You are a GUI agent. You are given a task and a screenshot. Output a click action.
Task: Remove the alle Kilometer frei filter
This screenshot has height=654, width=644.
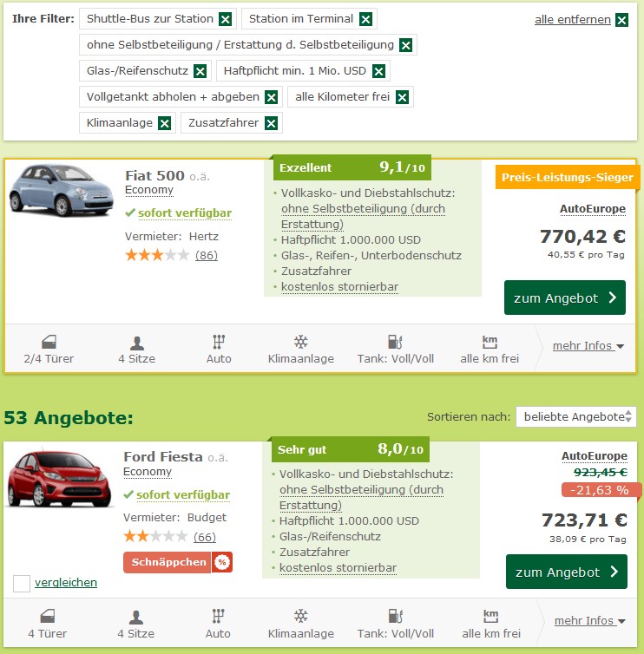[402, 97]
